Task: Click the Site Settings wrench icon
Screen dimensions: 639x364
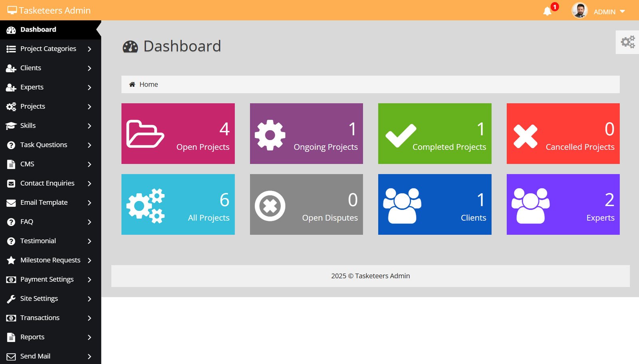Action: pyautogui.click(x=11, y=299)
